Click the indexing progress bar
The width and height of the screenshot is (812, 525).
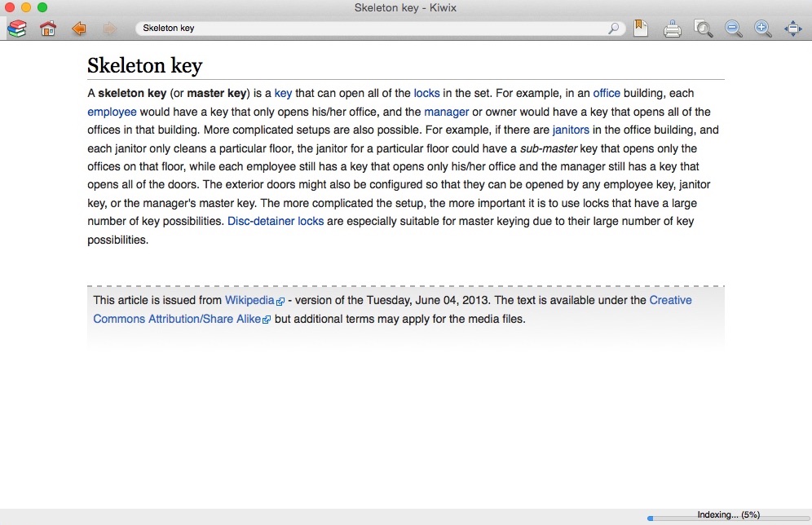(728, 518)
